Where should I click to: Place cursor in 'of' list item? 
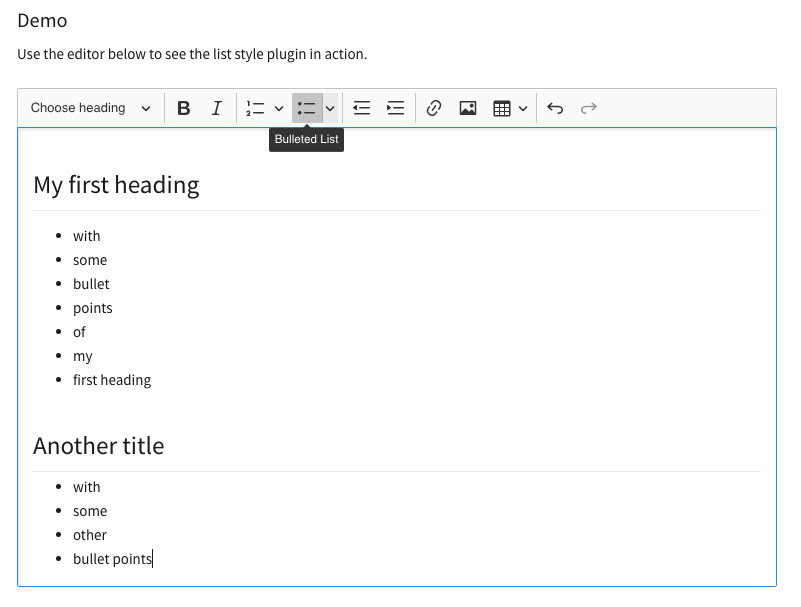[79, 332]
